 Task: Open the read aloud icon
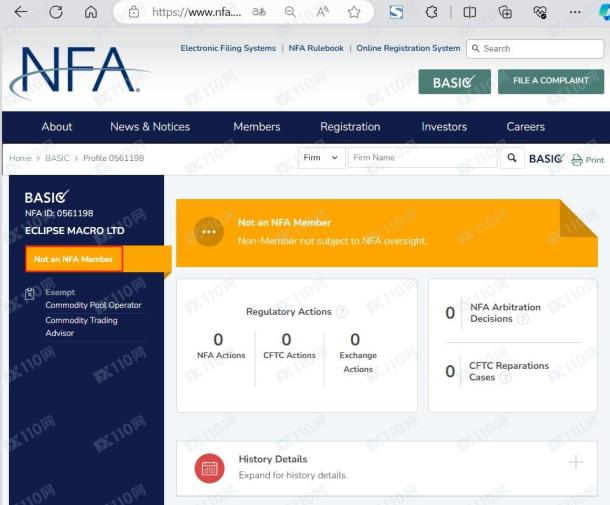(323, 12)
